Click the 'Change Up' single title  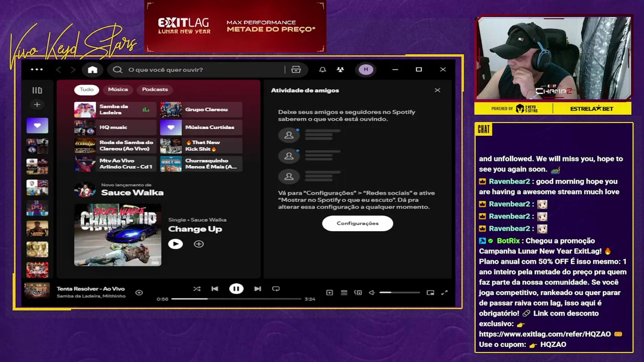coord(195,229)
